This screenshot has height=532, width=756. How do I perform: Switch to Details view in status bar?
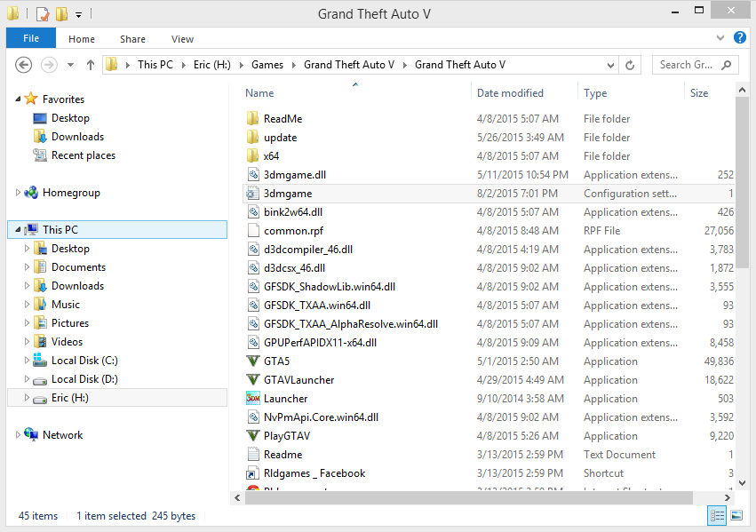click(x=717, y=516)
